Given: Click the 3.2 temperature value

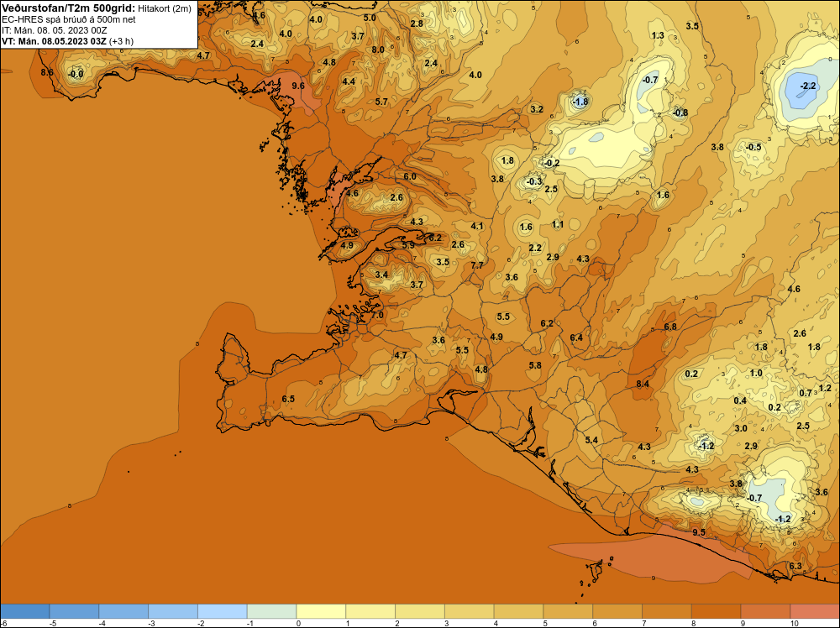Looking at the screenshot, I should coord(537,109).
